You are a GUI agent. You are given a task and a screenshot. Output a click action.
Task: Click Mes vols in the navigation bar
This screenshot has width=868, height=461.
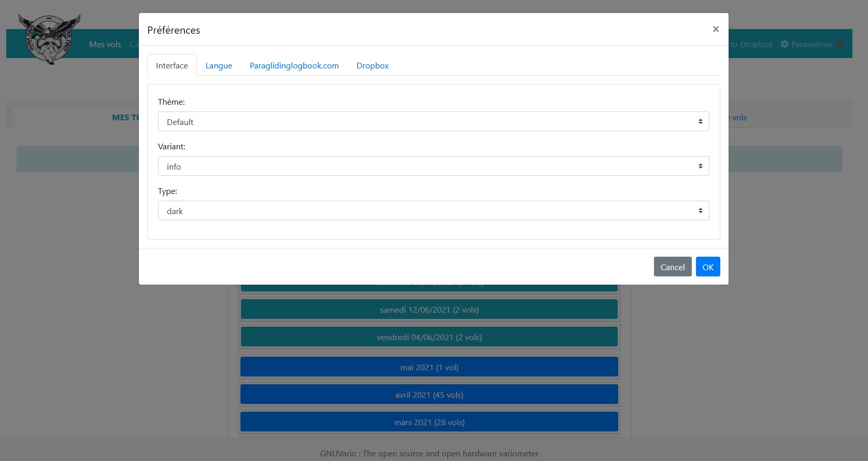[105, 44]
